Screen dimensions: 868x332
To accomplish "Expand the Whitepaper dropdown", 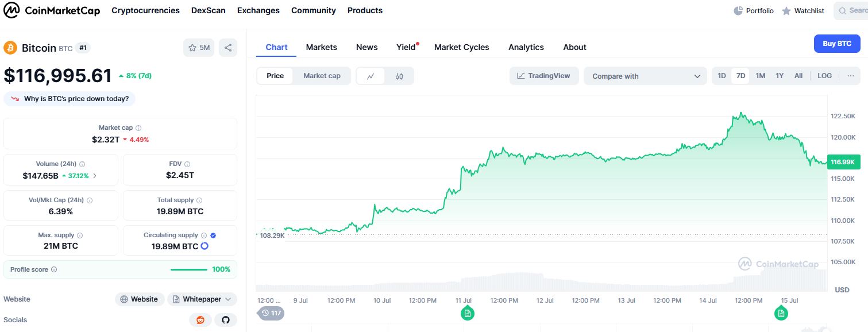I will point(202,299).
